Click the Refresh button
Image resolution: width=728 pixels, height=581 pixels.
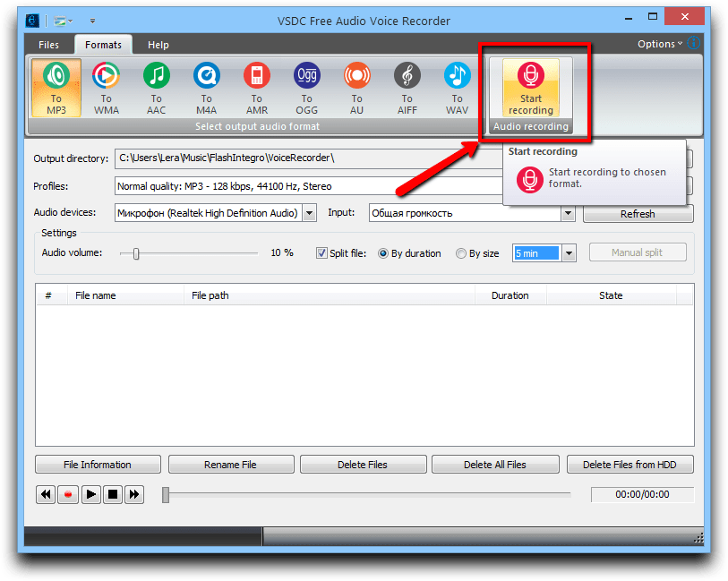point(638,214)
